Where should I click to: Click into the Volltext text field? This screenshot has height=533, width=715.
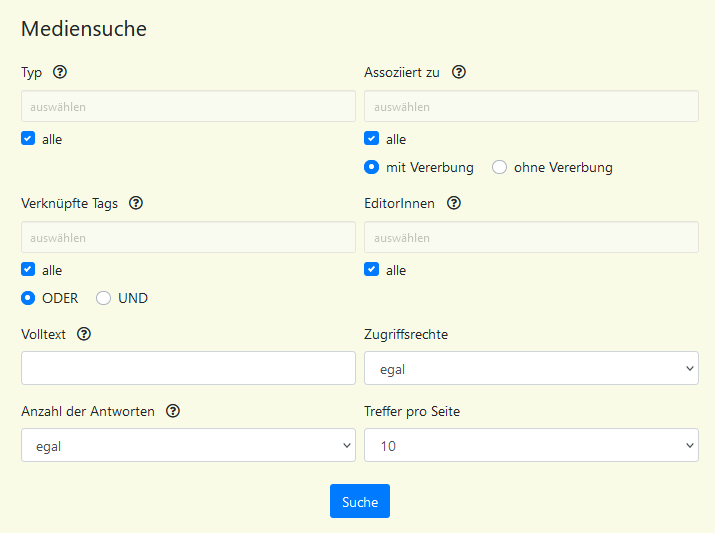click(188, 369)
